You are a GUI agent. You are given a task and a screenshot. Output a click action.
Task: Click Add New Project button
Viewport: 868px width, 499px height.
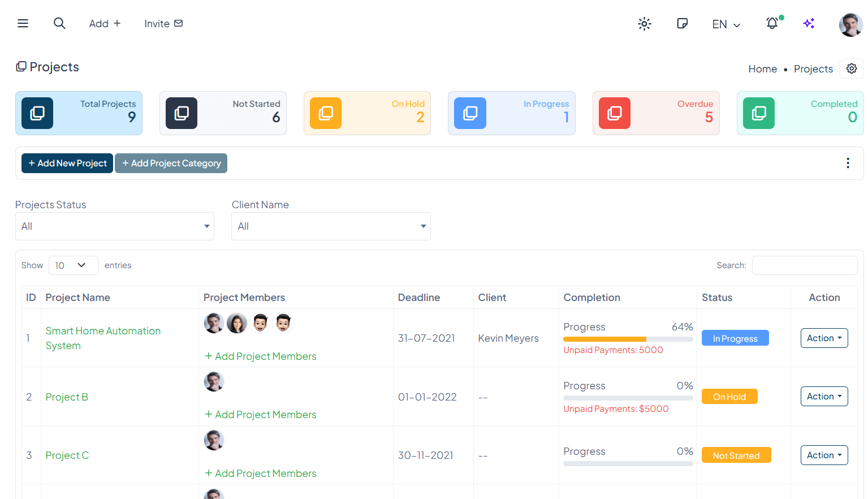pos(67,163)
